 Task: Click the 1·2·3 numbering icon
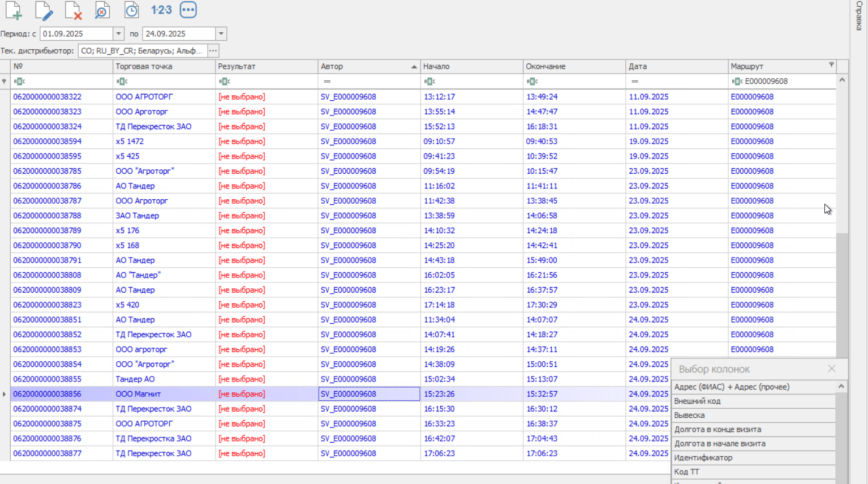(x=161, y=10)
